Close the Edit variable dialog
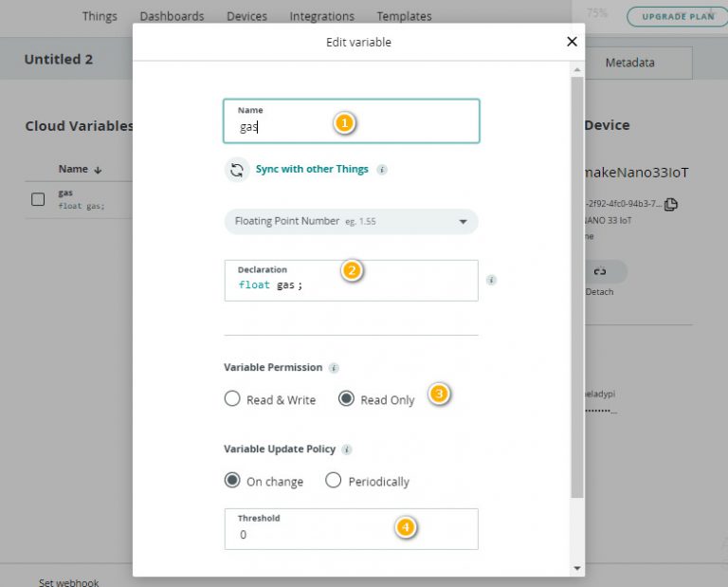Screen dimensions: 728x587 coord(572,42)
